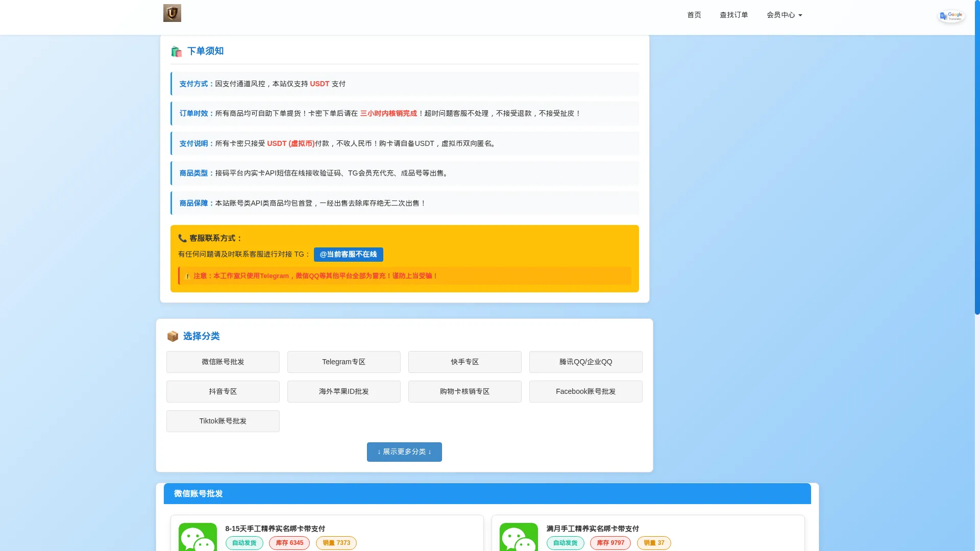Open product 满月手工精养实名绑卡带支付

point(593,529)
